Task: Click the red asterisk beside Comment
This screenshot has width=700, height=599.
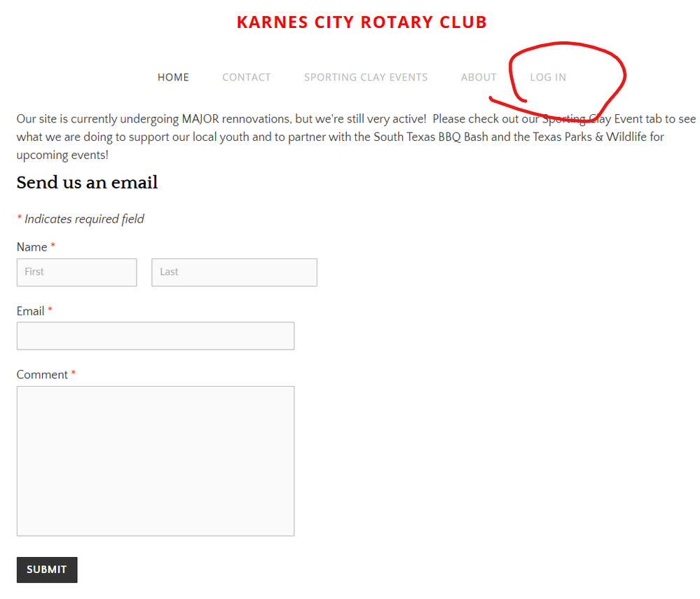Action: pyautogui.click(x=73, y=373)
